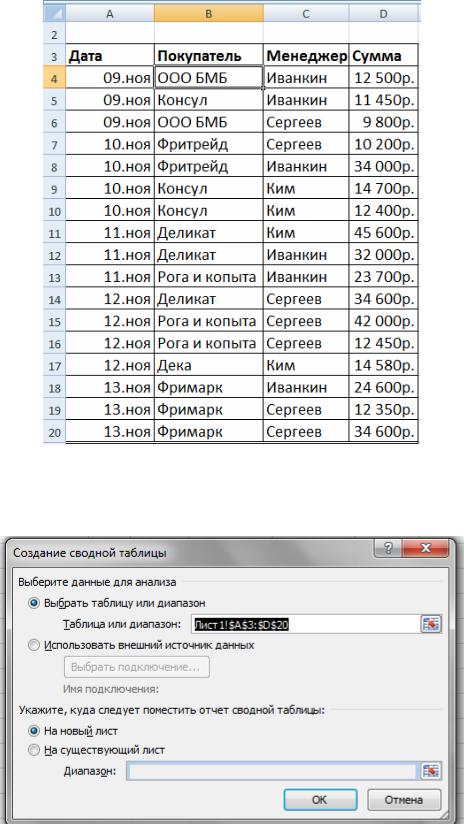Choose На существующий лист option
This screenshot has height=824, width=464.
(x=35, y=750)
